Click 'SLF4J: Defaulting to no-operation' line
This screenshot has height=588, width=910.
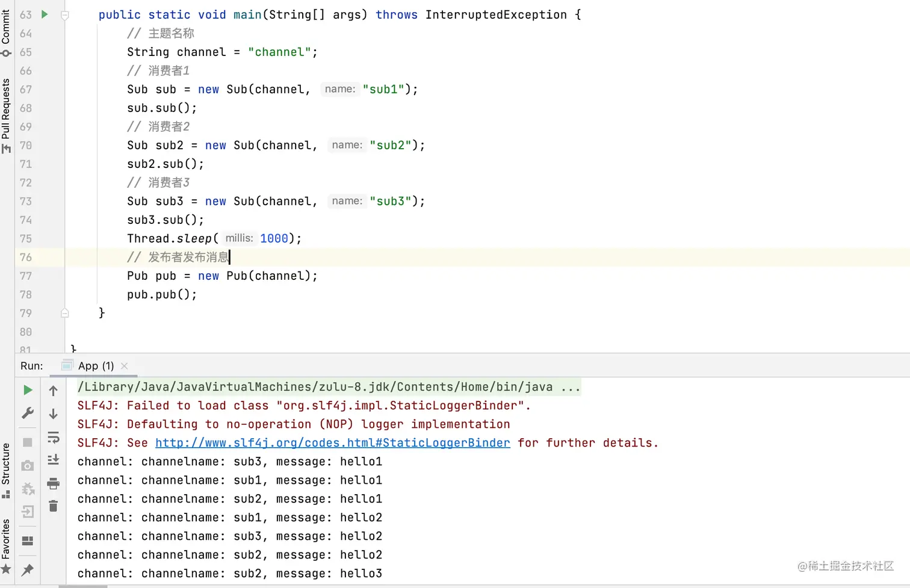[294, 424]
